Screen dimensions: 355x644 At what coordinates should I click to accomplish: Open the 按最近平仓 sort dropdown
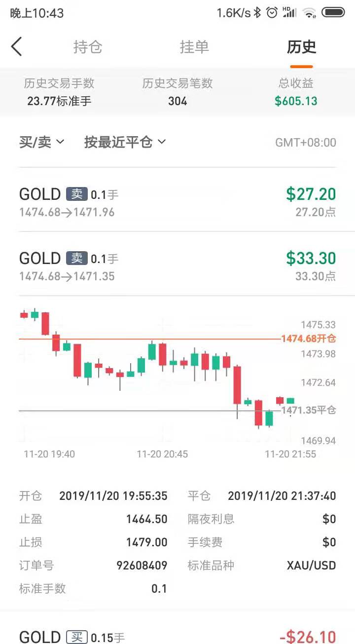(x=125, y=143)
